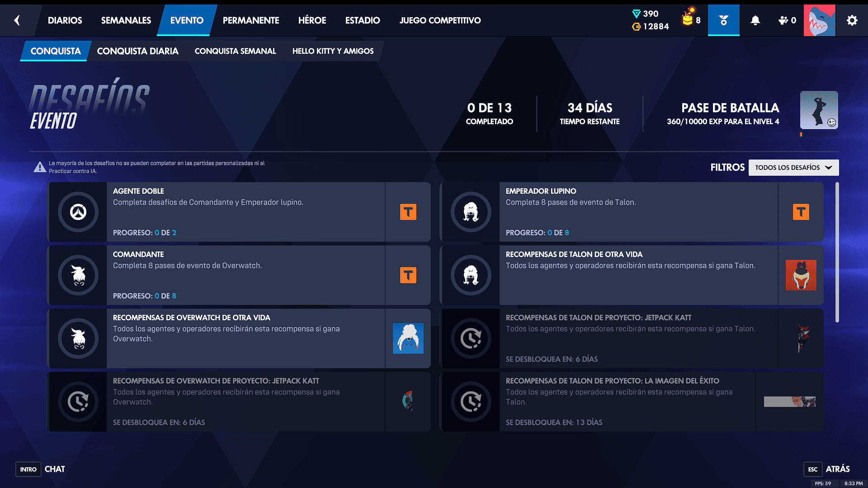Screen dimensions: 868x488
Task: Click the shark player avatar
Action: coord(819,20)
